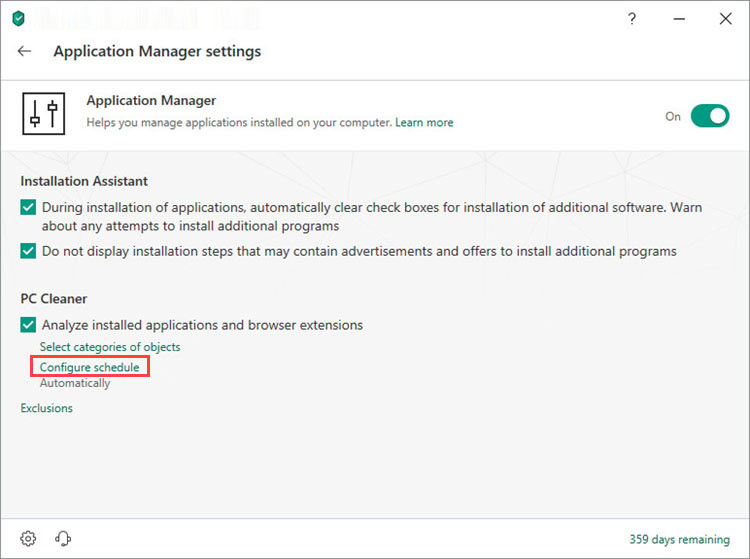Screen dimensions: 750x559
Task: Open support via the headset icon
Action: [63, 538]
